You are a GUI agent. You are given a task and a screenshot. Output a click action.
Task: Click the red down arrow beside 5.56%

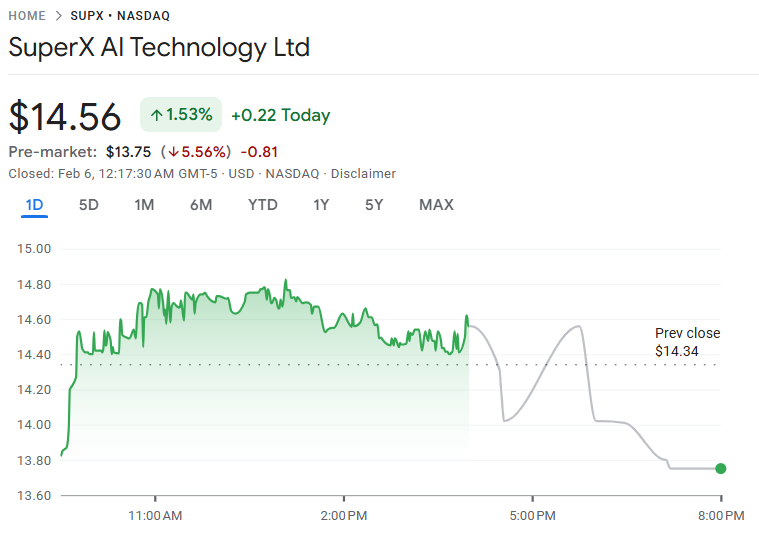173,152
